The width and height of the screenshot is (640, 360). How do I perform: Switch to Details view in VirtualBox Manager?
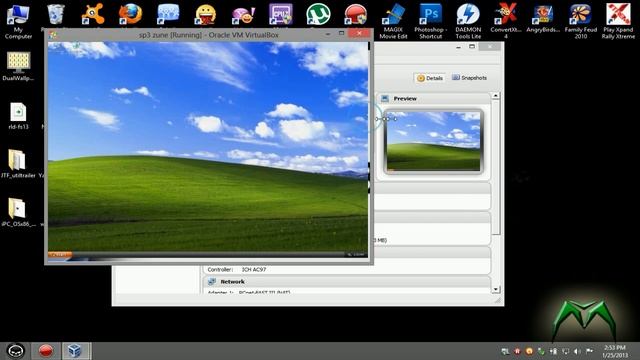[x=430, y=78]
